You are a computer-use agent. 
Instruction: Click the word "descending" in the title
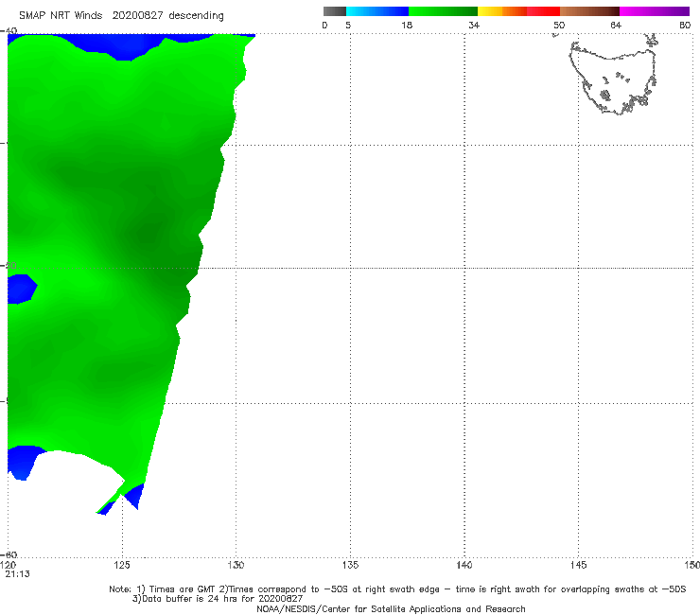(197, 16)
